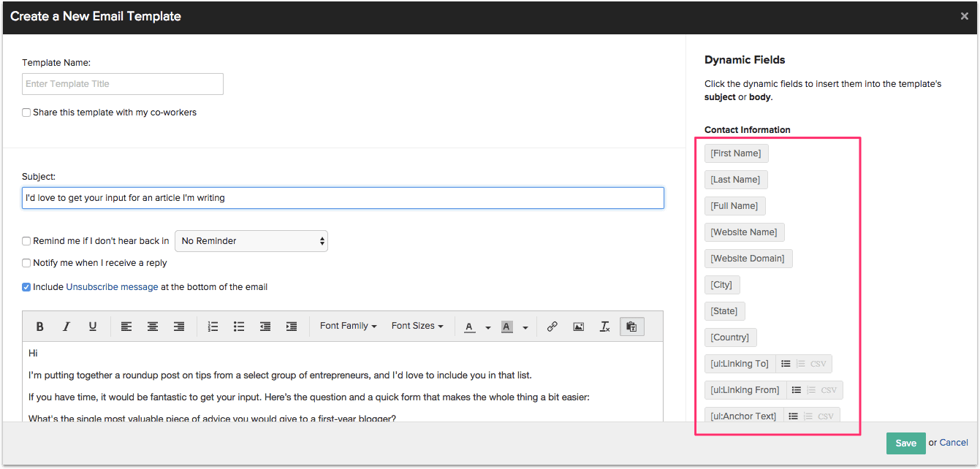Enable sharing this template with co-workers

pyautogui.click(x=26, y=112)
